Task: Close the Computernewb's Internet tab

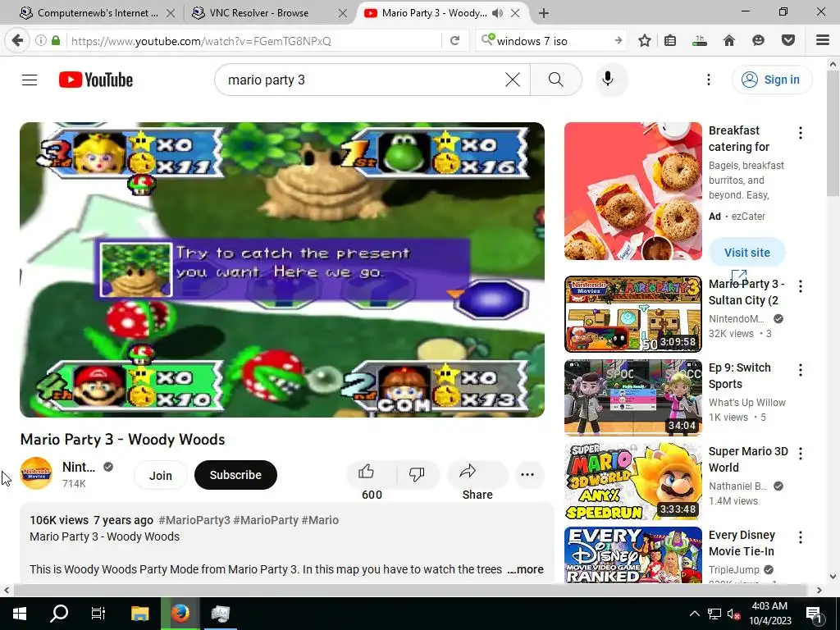Action: (171, 13)
